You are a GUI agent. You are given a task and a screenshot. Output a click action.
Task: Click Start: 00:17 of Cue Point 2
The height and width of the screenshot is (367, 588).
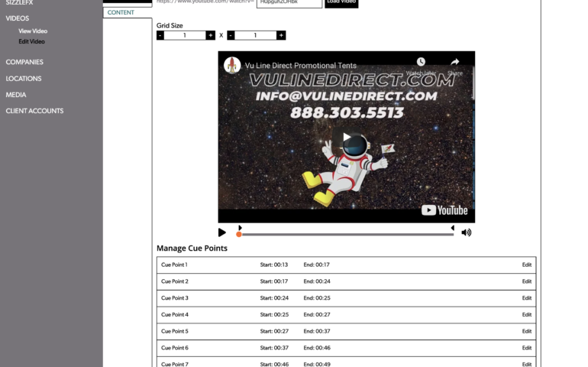274,281
